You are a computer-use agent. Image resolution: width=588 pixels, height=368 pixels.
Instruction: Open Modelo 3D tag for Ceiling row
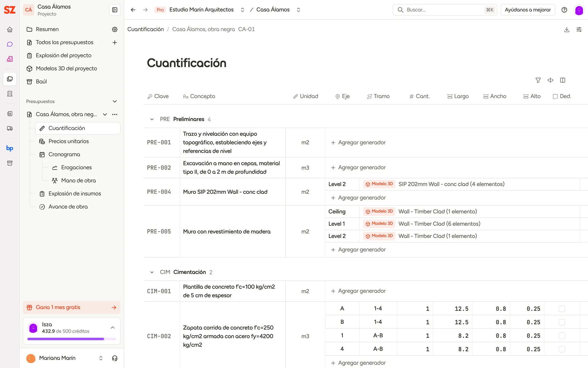(x=379, y=211)
